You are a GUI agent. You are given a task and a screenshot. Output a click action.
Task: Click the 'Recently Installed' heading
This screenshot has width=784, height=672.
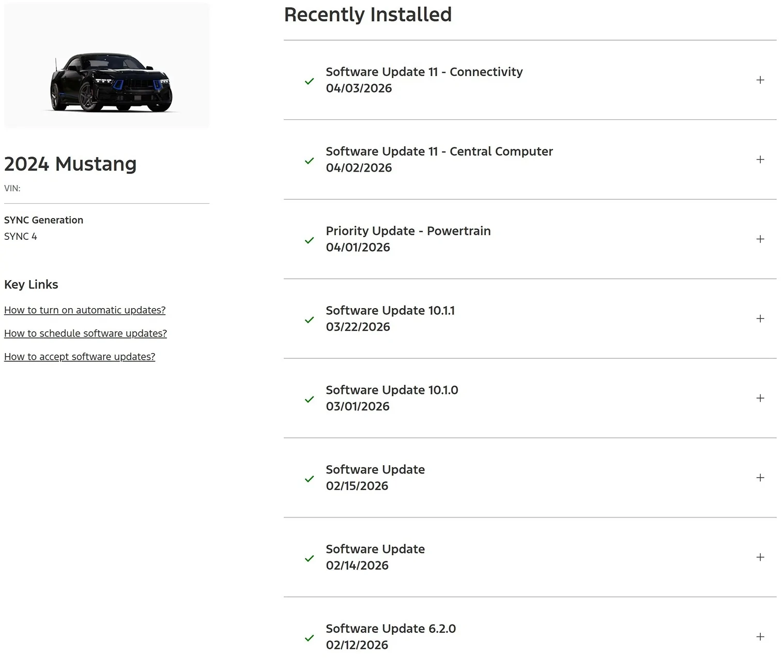coord(368,14)
